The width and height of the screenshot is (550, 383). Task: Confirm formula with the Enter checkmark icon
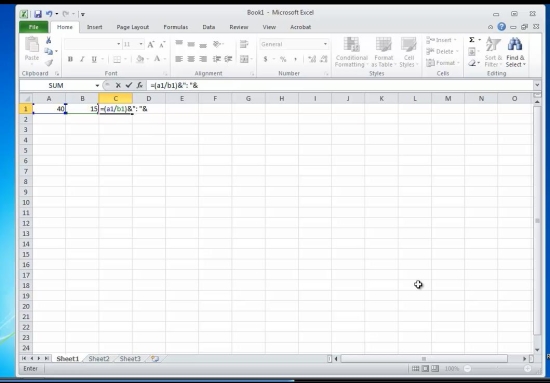pyautogui.click(x=129, y=85)
